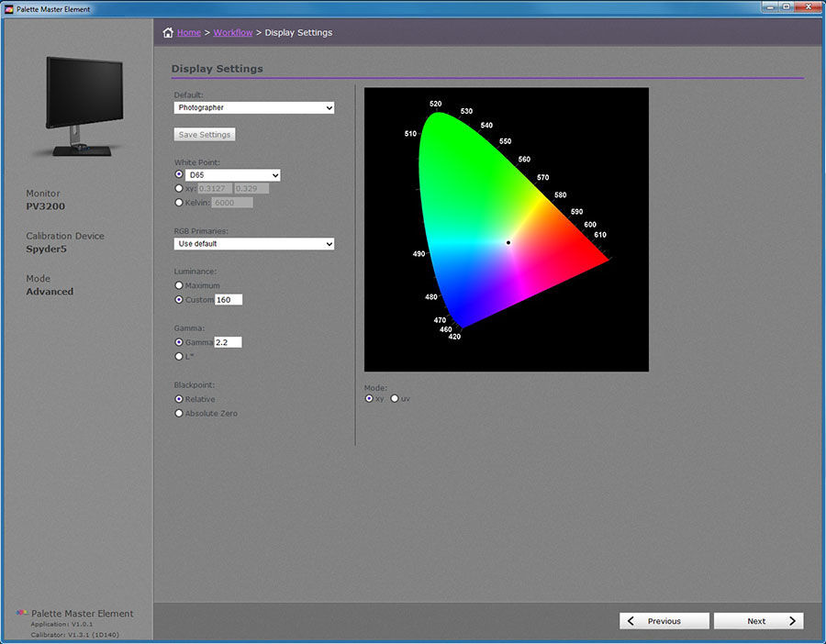Click the Kelvin value field showing 6000
This screenshot has width=826, height=644.
232,203
